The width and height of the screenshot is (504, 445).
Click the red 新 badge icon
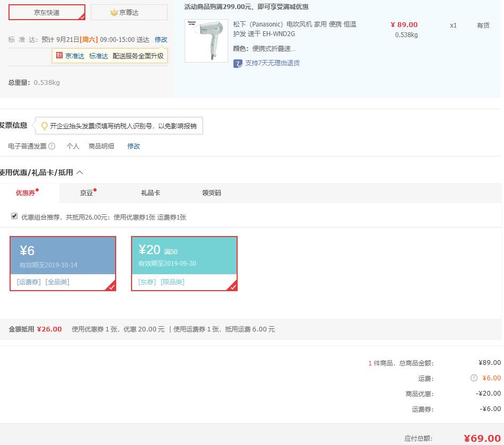pos(59,55)
